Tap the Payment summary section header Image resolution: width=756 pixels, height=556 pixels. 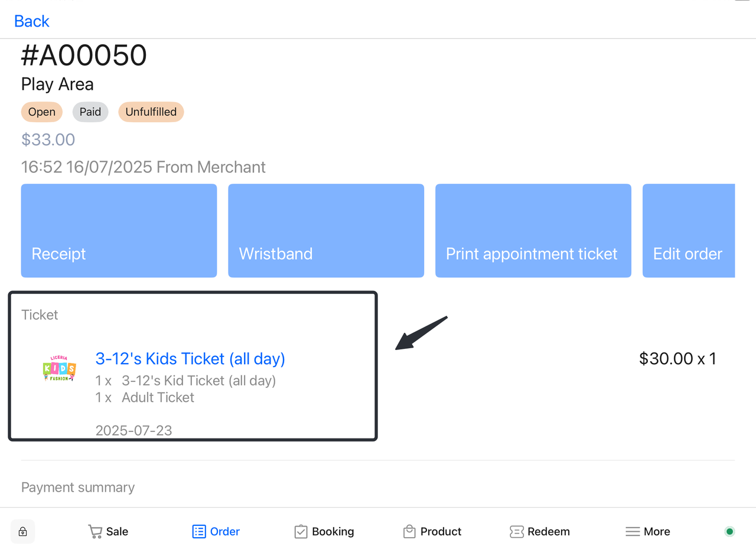pos(78,487)
